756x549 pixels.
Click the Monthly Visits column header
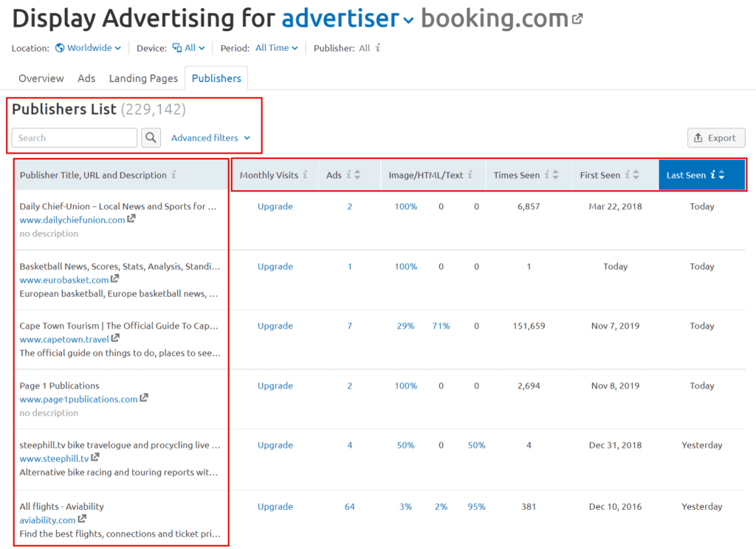(x=275, y=174)
